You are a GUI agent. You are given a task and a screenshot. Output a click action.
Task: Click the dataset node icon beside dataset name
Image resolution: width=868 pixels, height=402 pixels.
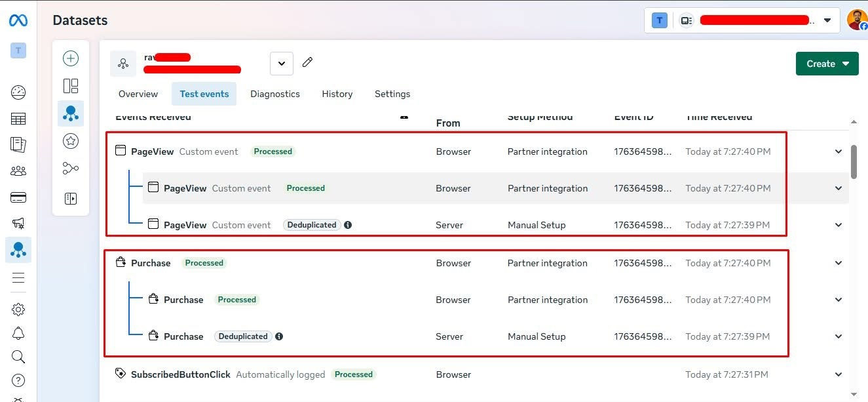(x=123, y=64)
